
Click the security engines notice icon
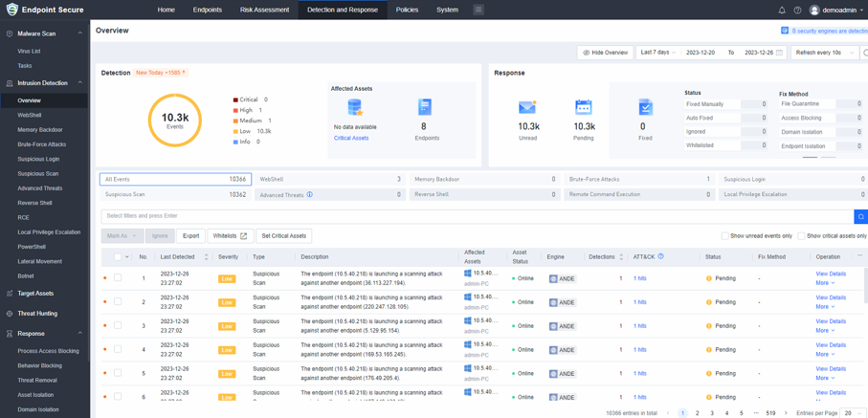785,31
